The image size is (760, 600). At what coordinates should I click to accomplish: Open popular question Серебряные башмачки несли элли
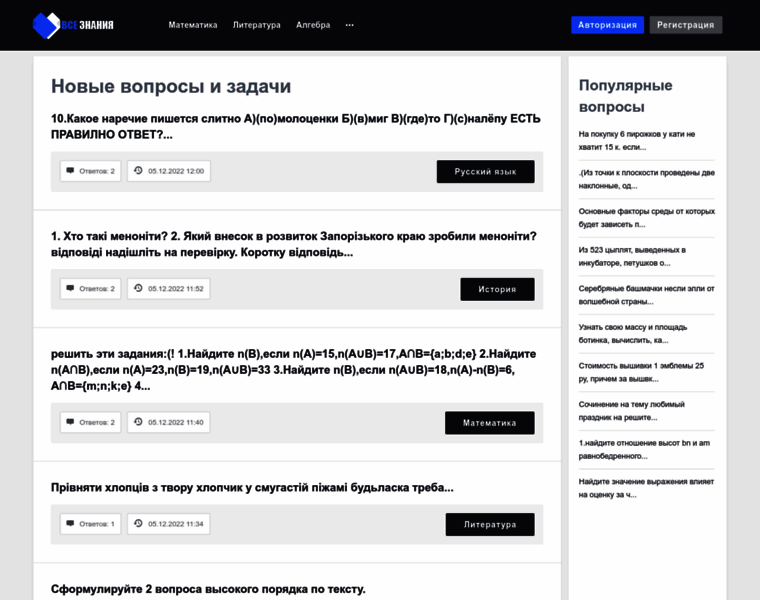coord(647,295)
